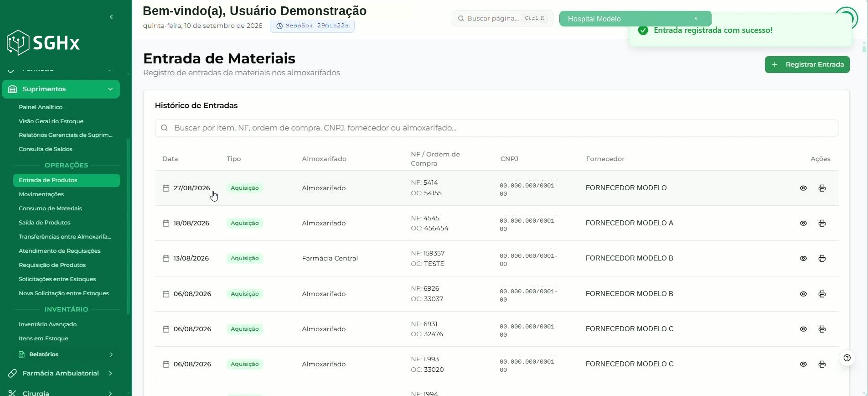Open the help question mark button

[847, 358]
